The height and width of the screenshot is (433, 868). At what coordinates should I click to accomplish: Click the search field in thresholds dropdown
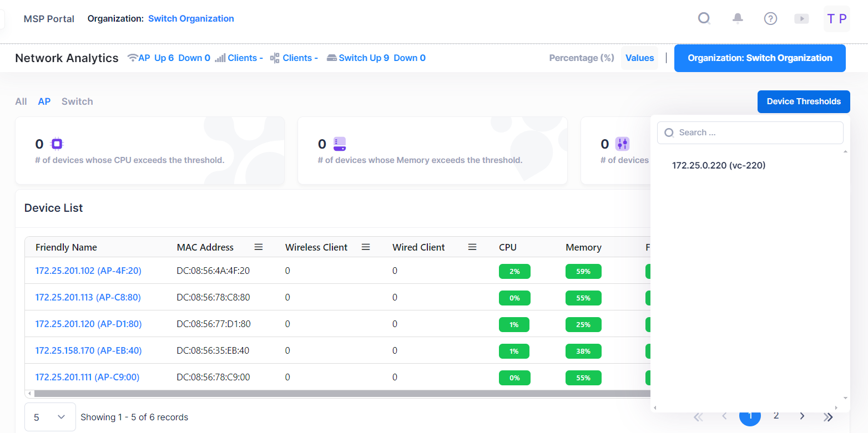pyautogui.click(x=750, y=133)
